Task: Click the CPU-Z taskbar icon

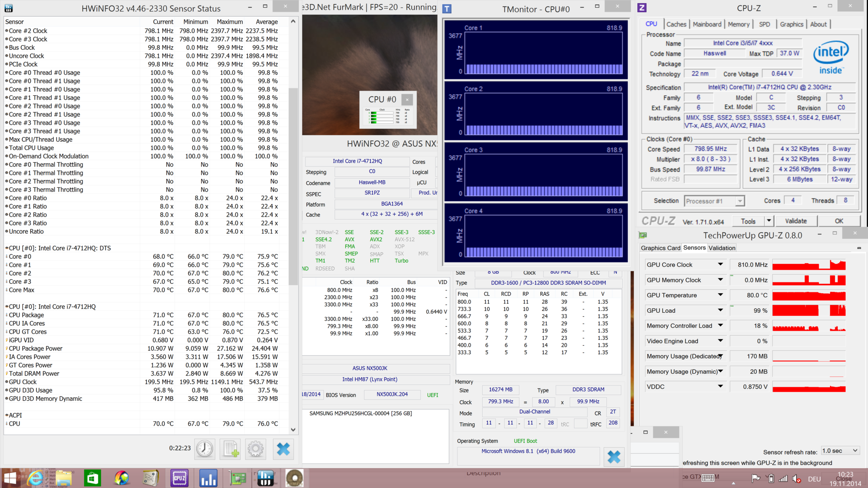Action: pyautogui.click(x=179, y=478)
